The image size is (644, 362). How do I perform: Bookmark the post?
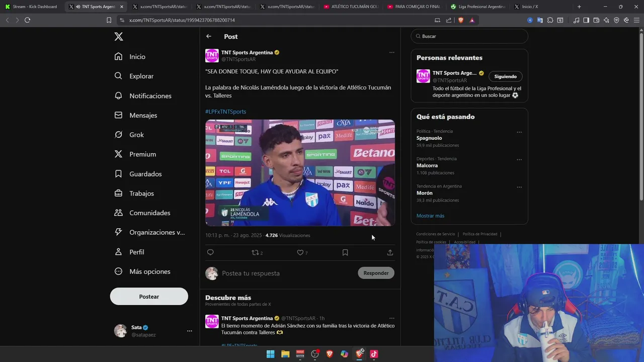tap(345, 252)
